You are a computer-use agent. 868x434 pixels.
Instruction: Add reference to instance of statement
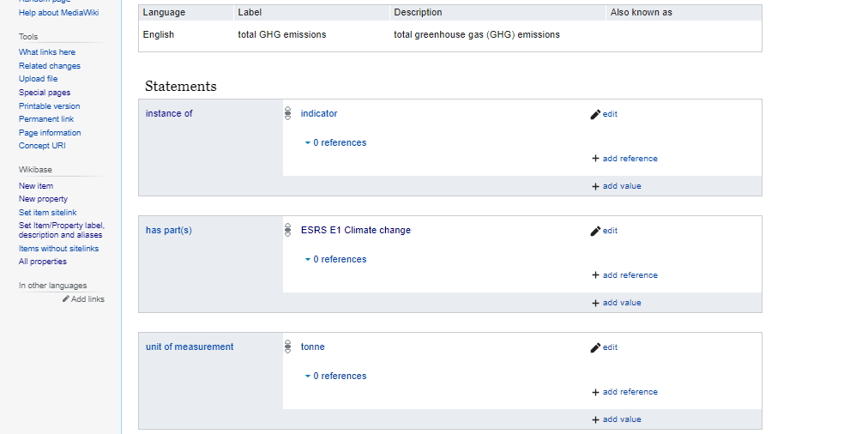pos(624,159)
